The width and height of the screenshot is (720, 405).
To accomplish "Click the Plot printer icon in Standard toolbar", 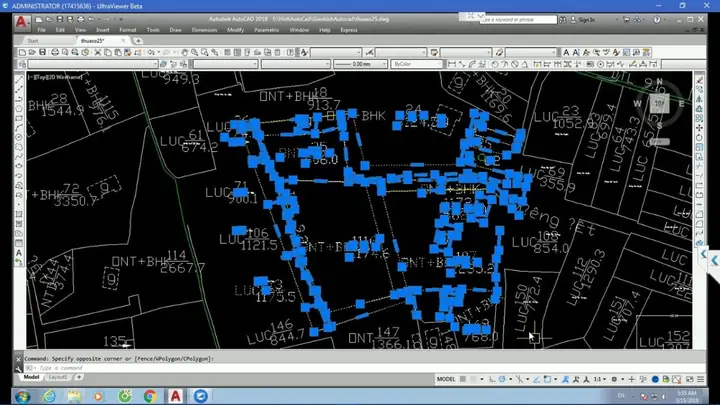I will click(55, 52).
